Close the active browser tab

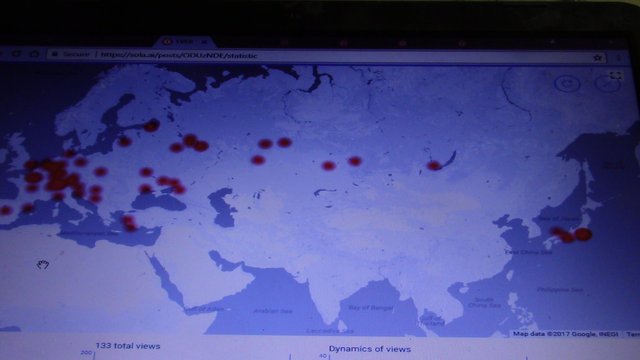[205, 42]
